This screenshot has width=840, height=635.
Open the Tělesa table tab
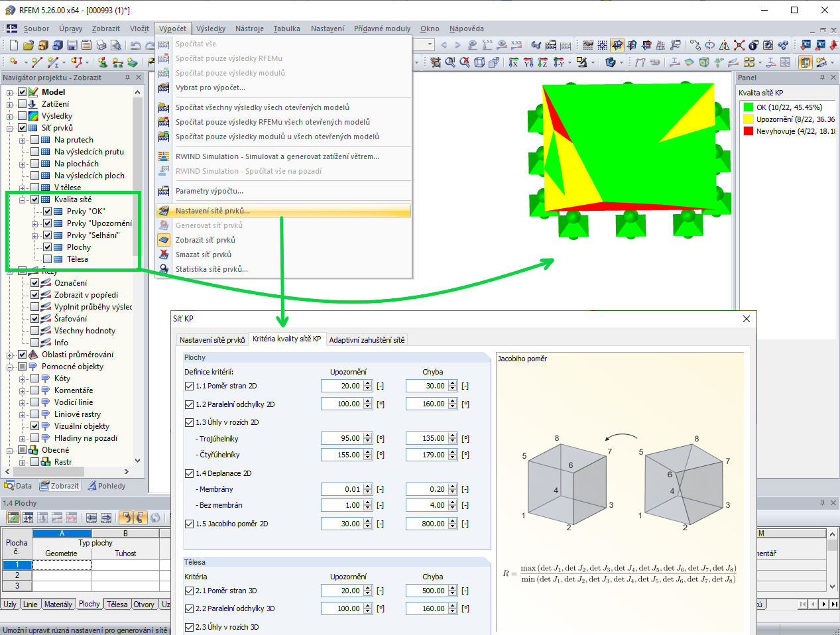point(117,605)
